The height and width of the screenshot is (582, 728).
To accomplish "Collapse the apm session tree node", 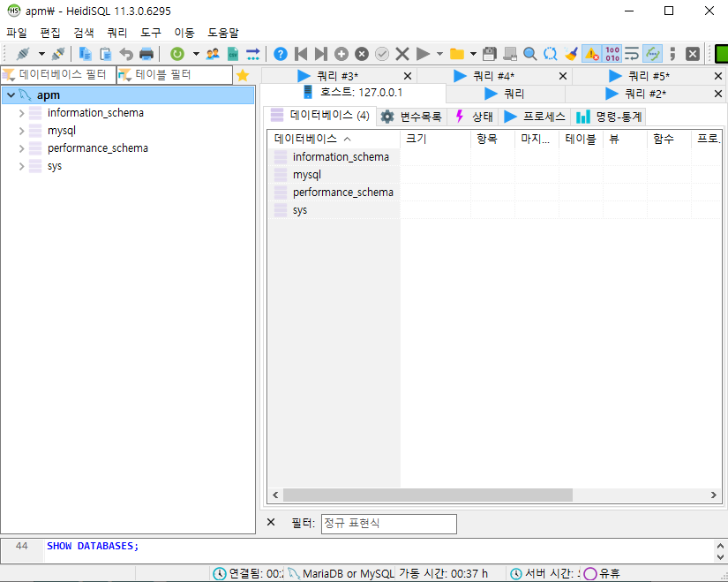I will [x=11, y=95].
